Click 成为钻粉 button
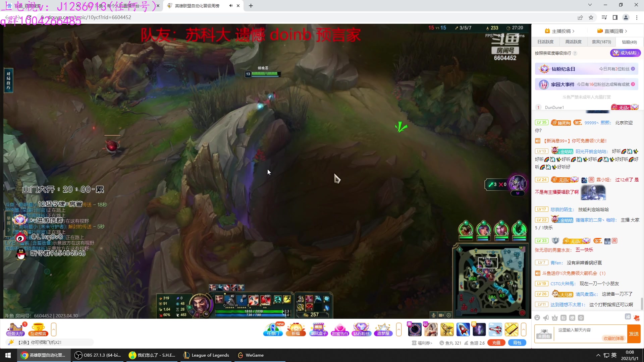The height and width of the screenshot is (362, 644). [625, 53]
